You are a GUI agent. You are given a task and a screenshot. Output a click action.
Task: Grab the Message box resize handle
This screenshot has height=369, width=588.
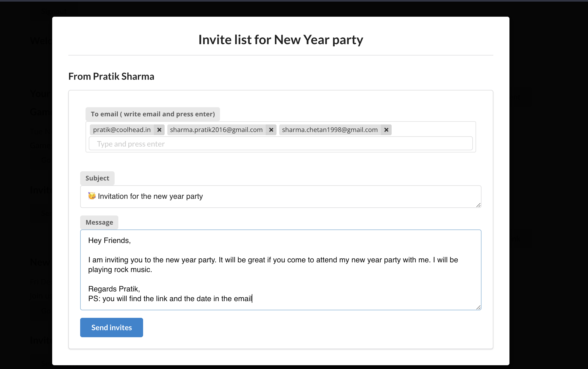coord(478,308)
